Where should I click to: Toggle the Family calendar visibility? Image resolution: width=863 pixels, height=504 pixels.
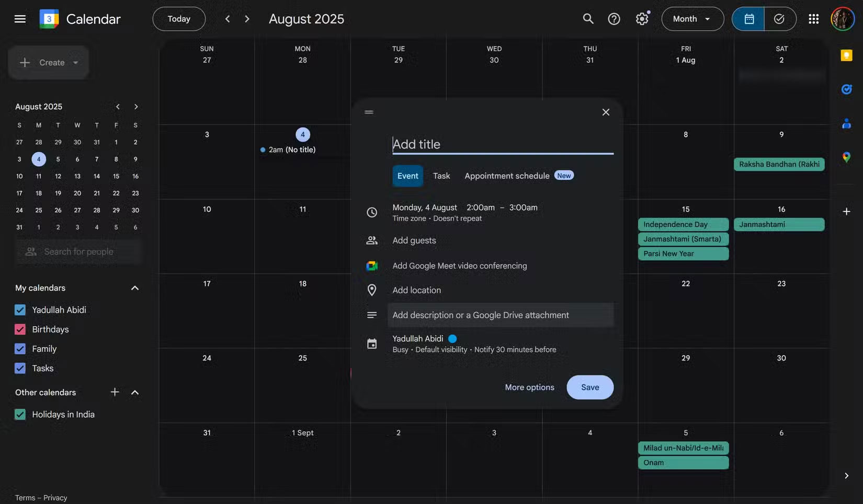[x=20, y=349]
